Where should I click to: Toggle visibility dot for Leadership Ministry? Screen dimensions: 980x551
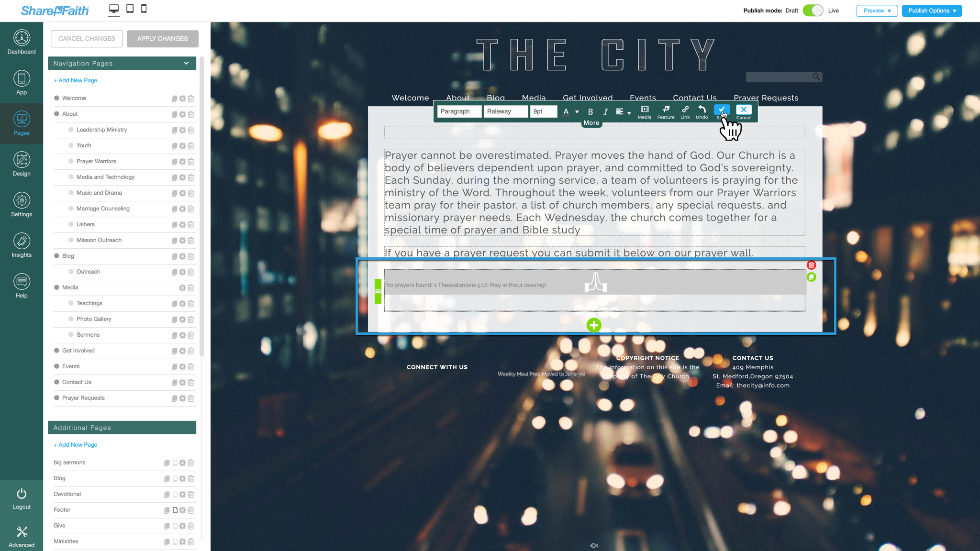[x=71, y=130]
